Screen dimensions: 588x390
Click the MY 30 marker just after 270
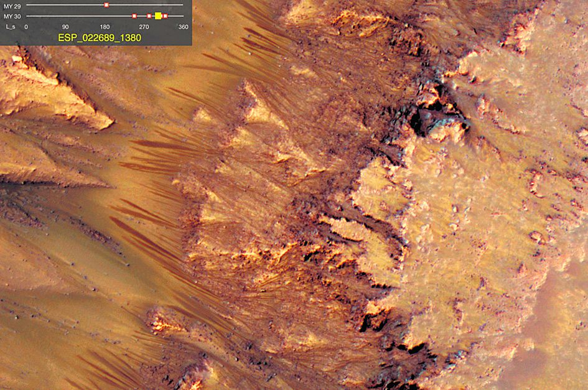tap(149, 16)
